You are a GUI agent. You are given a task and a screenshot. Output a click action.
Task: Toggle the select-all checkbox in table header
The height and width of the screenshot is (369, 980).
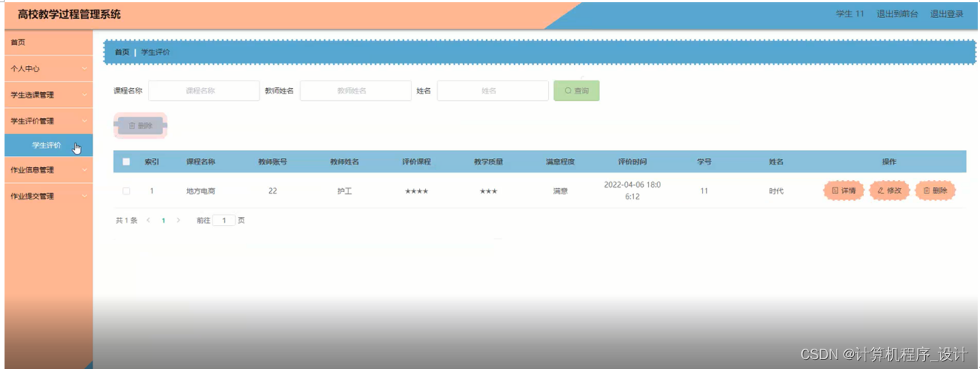click(x=126, y=162)
